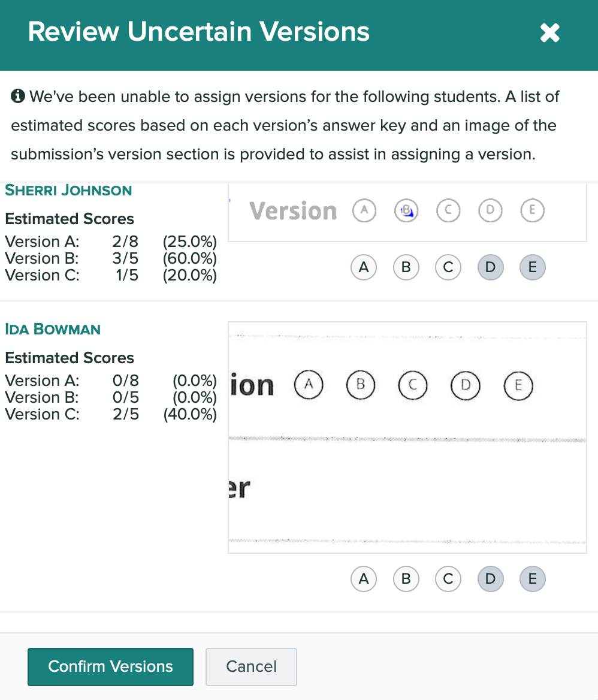The height and width of the screenshot is (700, 598).
Task: Click Ida Bowman's scanned version section image
Action: coord(407,437)
